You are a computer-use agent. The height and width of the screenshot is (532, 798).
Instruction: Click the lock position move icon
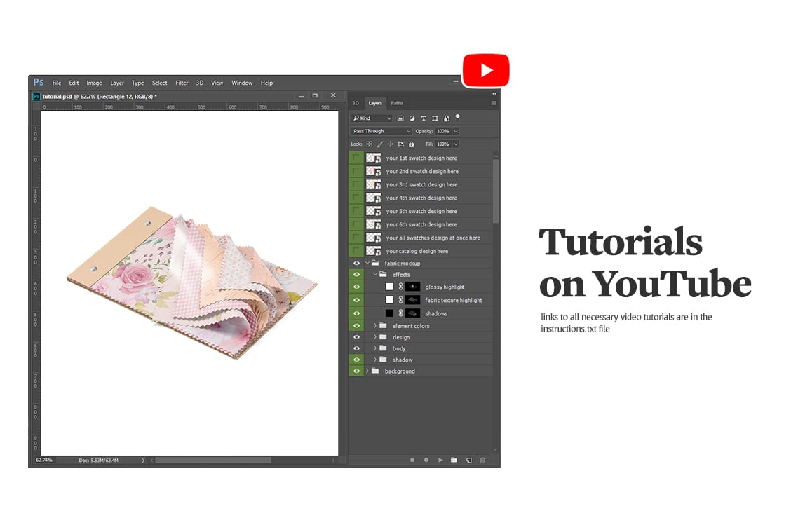(x=390, y=144)
